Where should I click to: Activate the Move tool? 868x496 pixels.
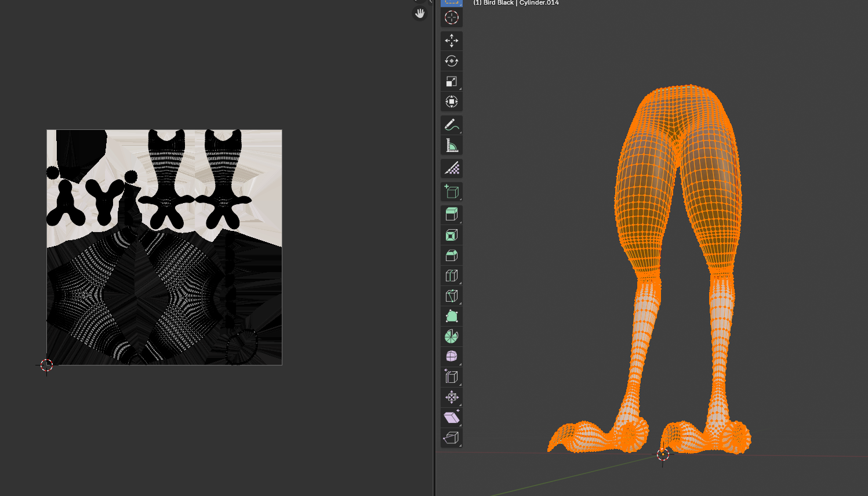(x=452, y=41)
